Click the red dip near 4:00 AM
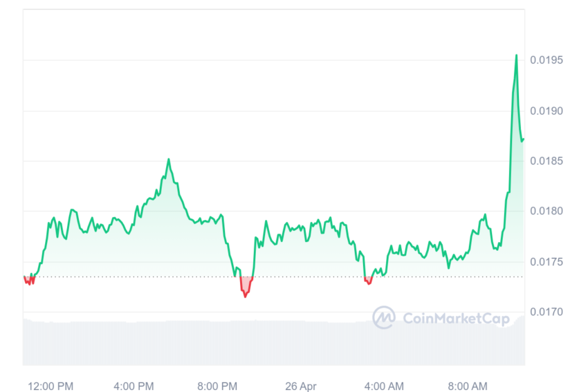 [369, 281]
